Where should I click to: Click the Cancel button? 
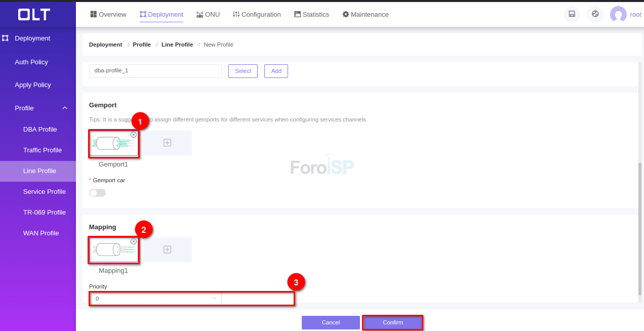pos(331,322)
